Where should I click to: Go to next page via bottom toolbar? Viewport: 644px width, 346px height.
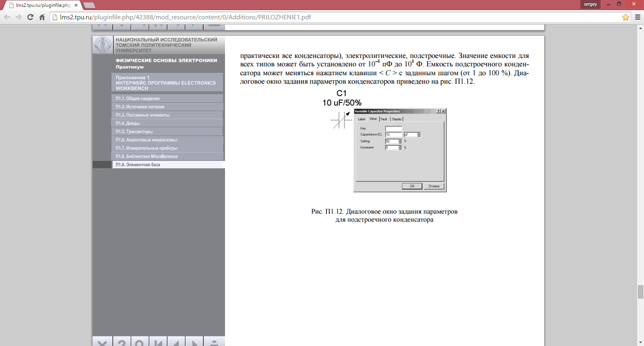tap(194, 342)
